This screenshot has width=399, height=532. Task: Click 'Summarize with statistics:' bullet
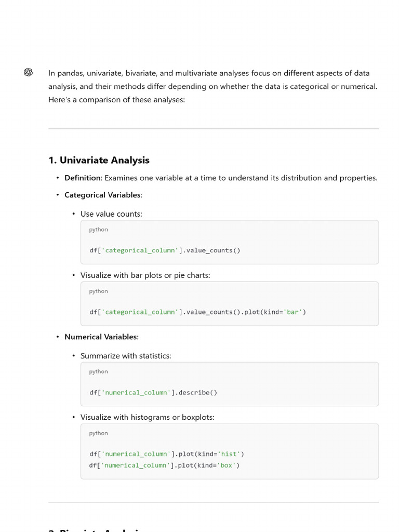point(125,356)
